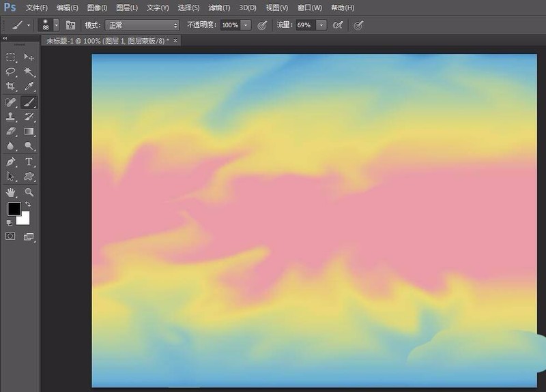This screenshot has height=392, width=546.
Task: Toggle Quick Mask mode
Action: (x=11, y=237)
